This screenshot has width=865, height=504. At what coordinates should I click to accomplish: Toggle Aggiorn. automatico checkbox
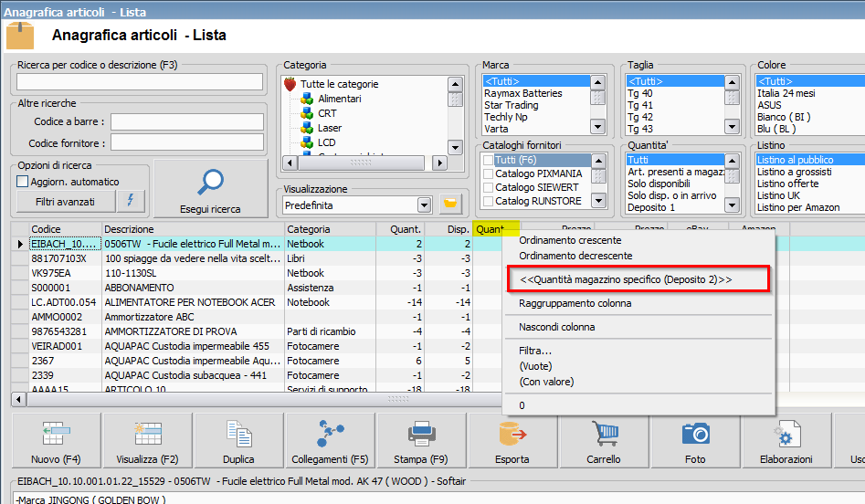click(x=23, y=182)
